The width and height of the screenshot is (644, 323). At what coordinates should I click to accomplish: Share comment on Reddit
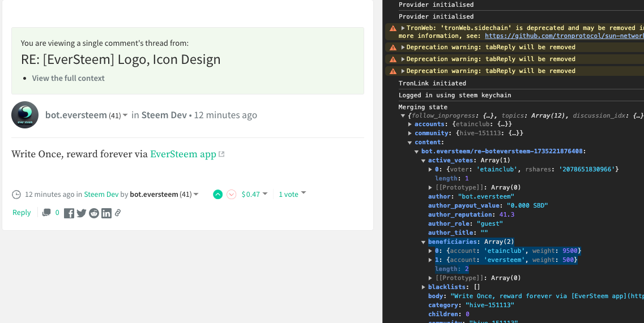tap(94, 213)
